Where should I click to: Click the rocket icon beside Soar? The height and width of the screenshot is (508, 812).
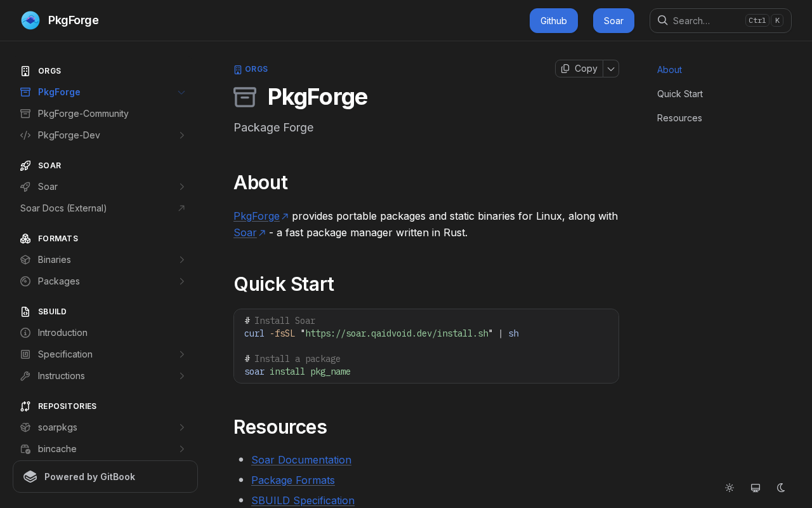25,187
